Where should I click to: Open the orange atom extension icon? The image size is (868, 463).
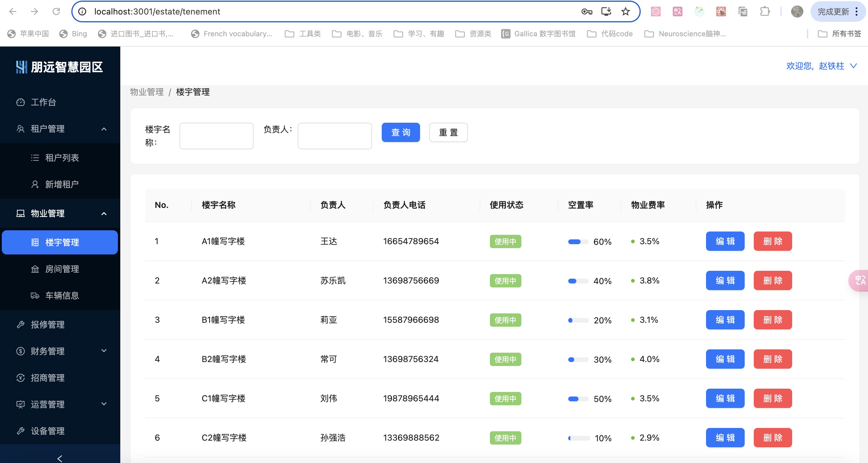pos(721,11)
